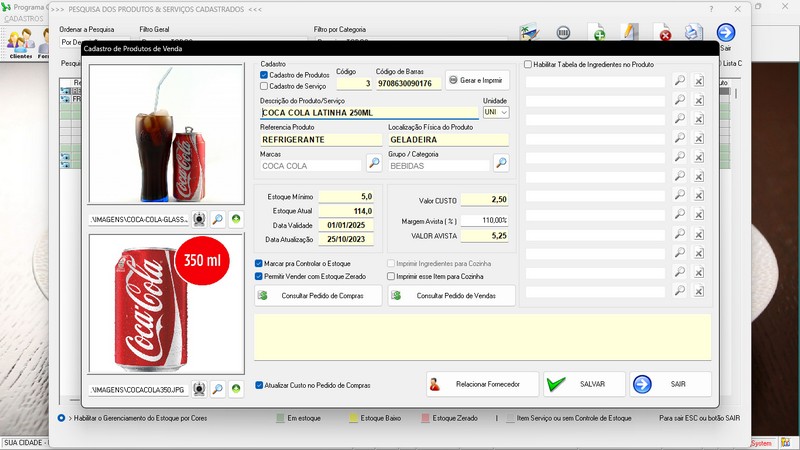Uncheck Permitir Vender com Estoque Zerado

(259, 276)
